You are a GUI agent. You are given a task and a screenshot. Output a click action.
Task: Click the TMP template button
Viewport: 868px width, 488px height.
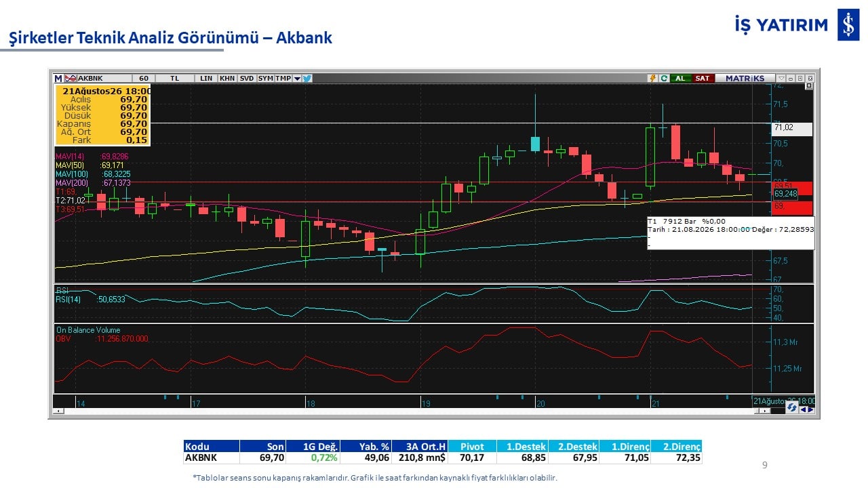pos(283,78)
